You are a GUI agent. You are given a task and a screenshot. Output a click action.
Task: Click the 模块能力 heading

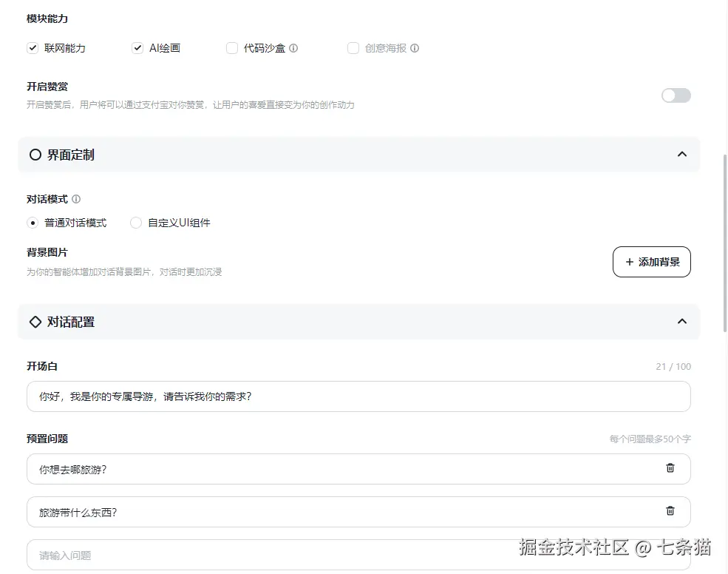[47, 18]
